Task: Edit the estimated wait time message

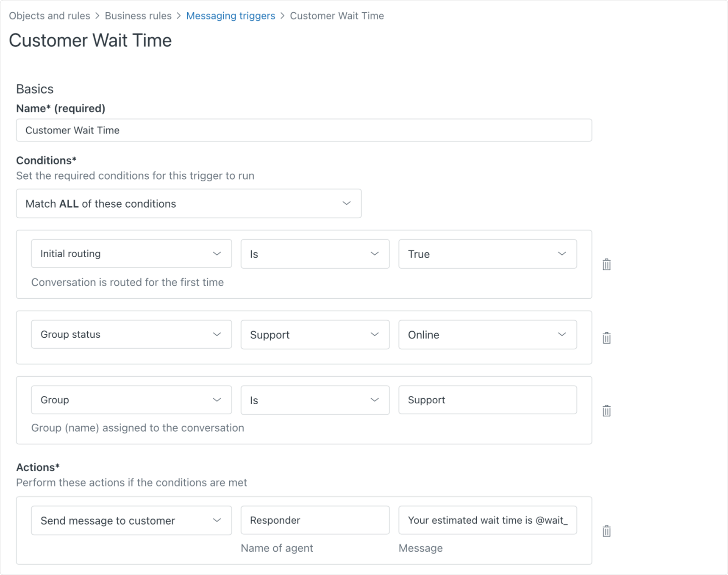Action: pyautogui.click(x=487, y=520)
